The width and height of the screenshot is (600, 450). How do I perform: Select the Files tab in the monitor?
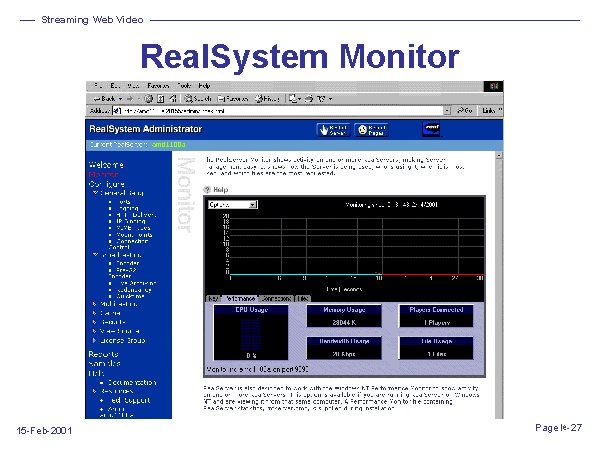click(303, 298)
